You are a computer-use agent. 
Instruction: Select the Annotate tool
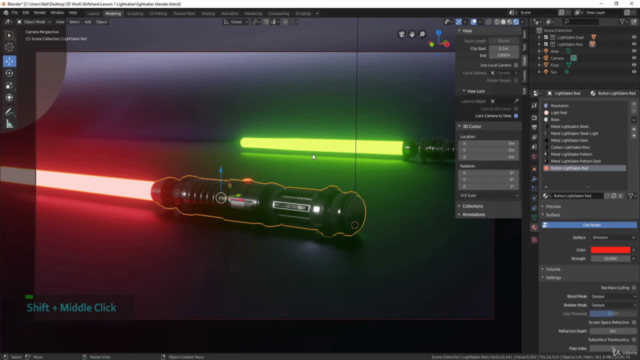point(9,111)
